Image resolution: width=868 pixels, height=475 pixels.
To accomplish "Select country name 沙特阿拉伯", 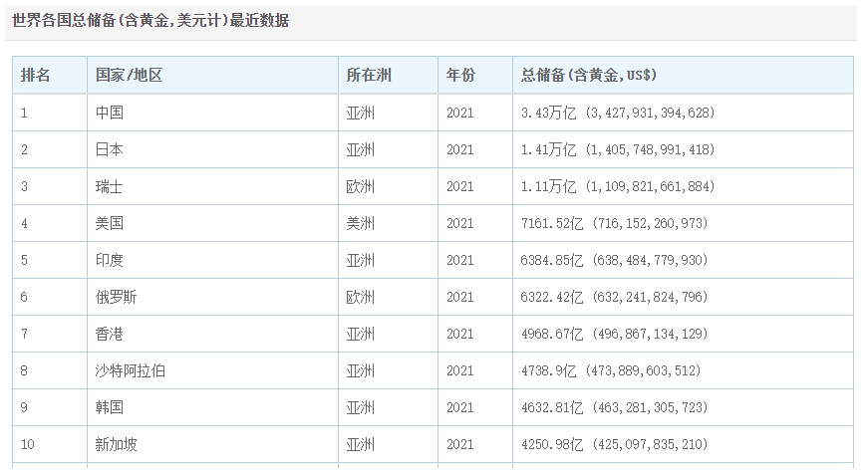I will [131, 370].
